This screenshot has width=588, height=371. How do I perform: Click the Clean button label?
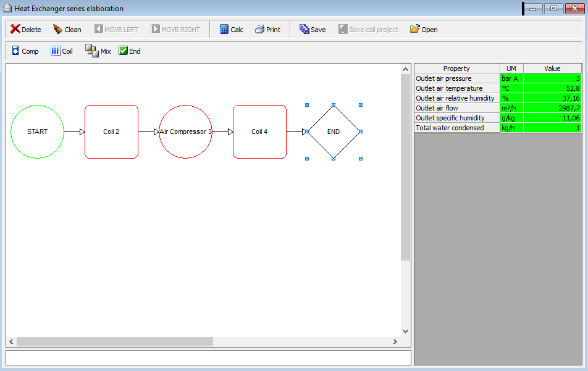click(x=73, y=30)
